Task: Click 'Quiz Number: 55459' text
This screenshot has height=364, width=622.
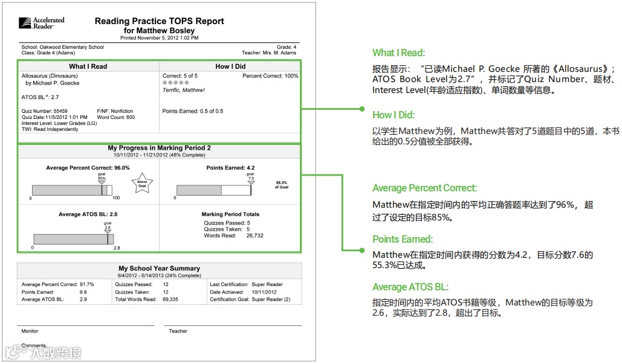Action: point(45,111)
